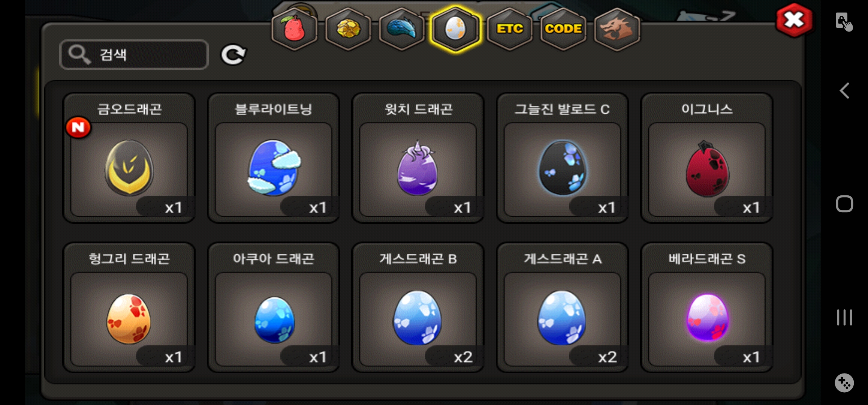This screenshot has height=405, width=868.
Task: Open the CODE tab
Action: 563,29
